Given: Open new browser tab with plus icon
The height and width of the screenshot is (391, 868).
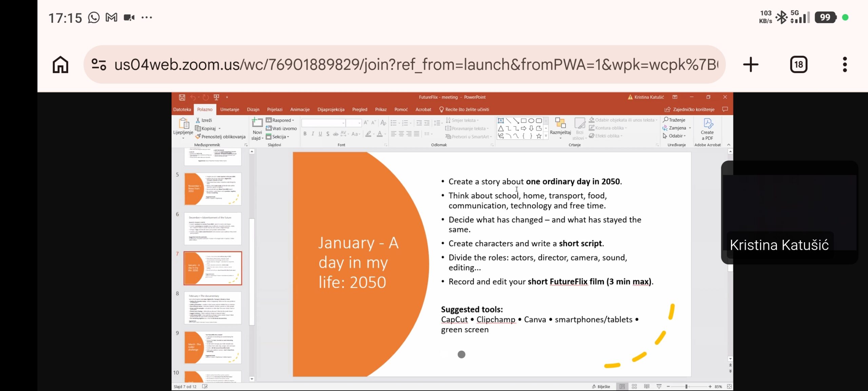Looking at the screenshot, I should (x=751, y=64).
